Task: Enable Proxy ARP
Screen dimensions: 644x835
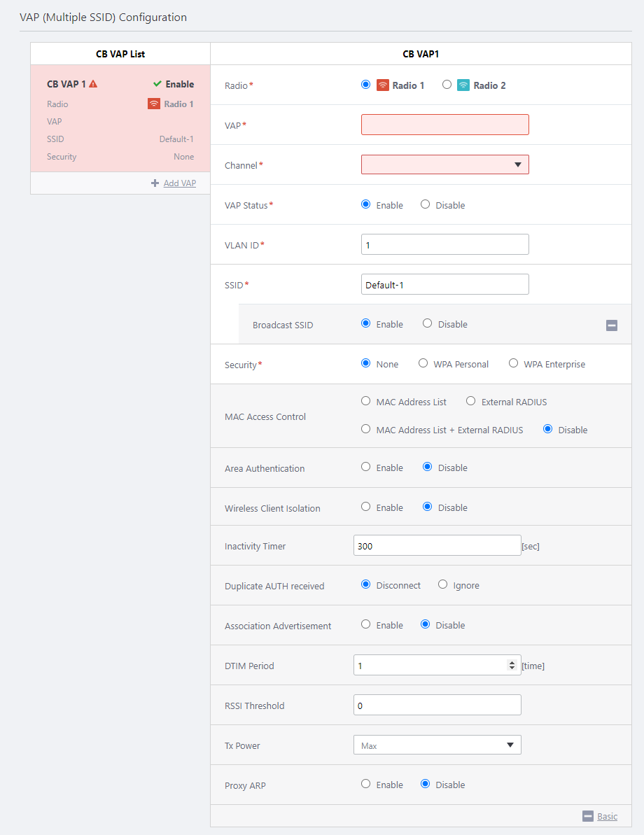Action: pyautogui.click(x=365, y=784)
